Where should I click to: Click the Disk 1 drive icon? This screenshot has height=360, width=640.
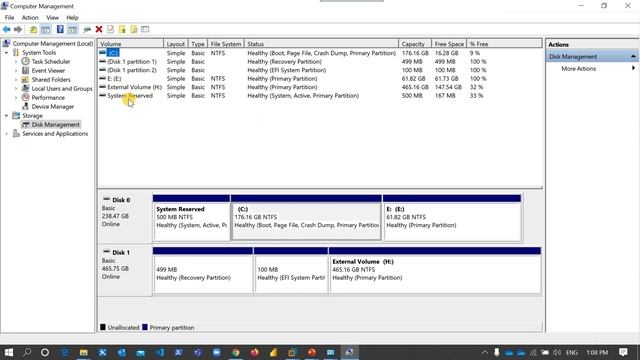point(107,251)
